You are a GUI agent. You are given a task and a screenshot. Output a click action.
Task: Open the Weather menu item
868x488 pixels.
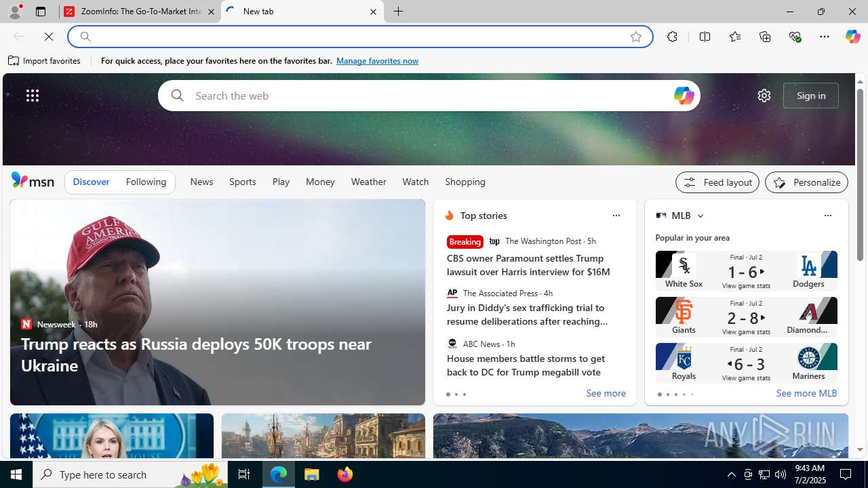point(368,182)
